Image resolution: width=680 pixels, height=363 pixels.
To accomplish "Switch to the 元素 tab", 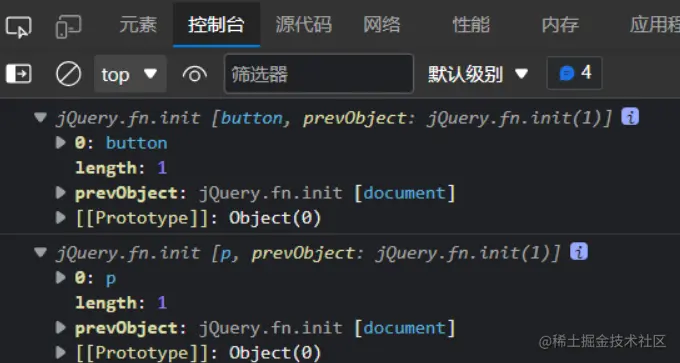I will point(138,25).
